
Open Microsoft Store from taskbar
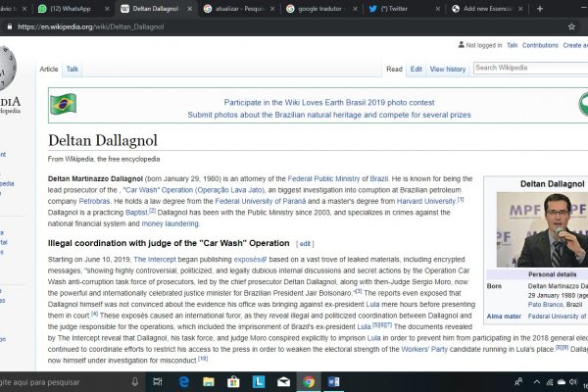coord(233,382)
